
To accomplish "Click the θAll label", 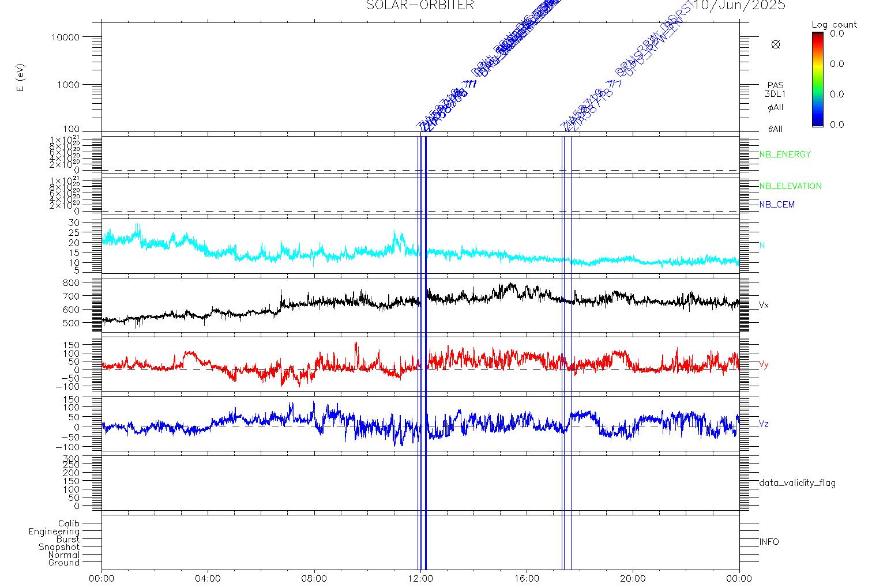I will [776, 129].
